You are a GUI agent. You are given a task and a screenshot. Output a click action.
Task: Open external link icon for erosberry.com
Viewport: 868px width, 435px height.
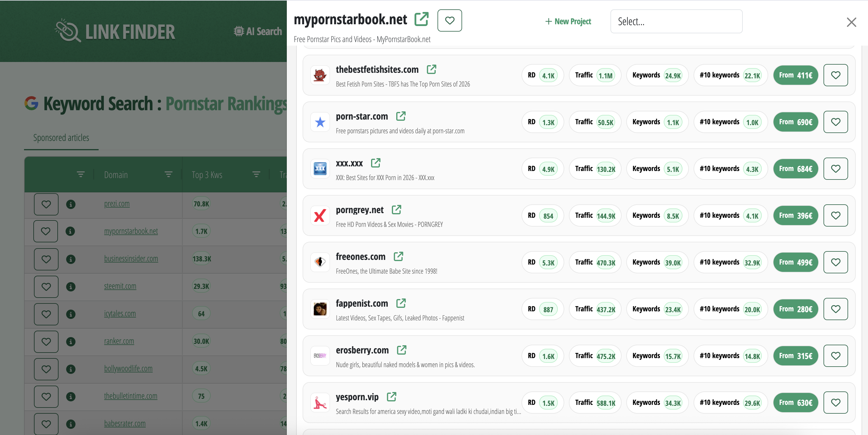401,350
